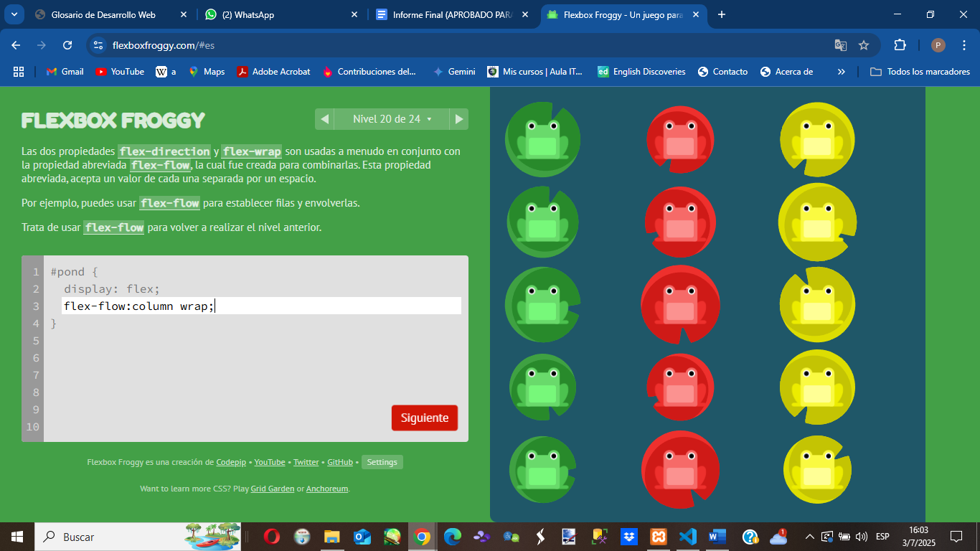This screenshot has height=551, width=980.
Task: Select the Flexbox Froggy browser tab
Action: [622, 14]
